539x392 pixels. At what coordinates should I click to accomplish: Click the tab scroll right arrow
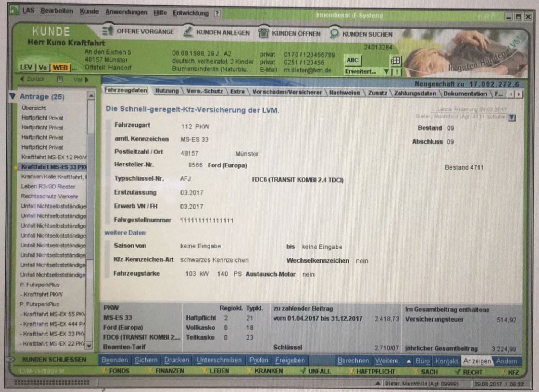pyautogui.click(x=519, y=94)
